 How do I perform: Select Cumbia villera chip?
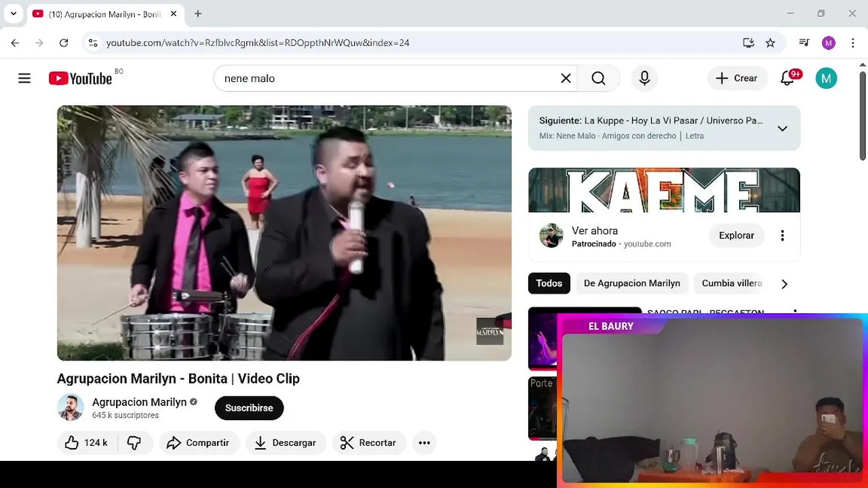pyautogui.click(x=732, y=283)
